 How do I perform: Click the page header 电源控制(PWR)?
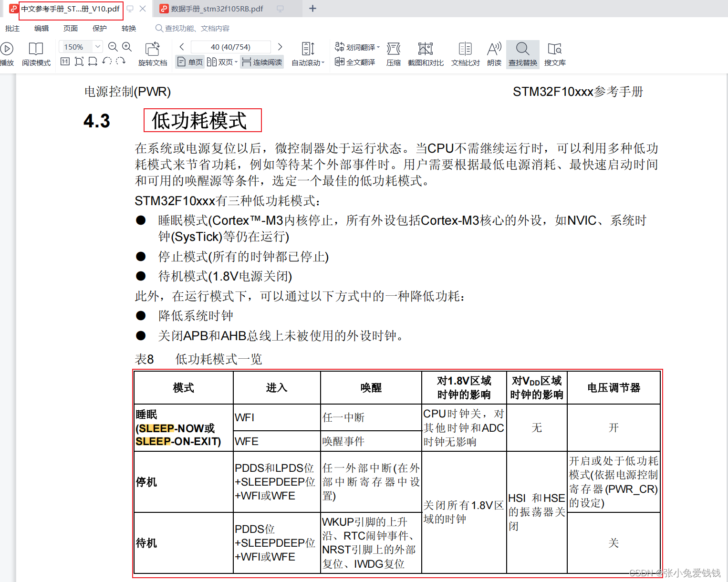(128, 92)
